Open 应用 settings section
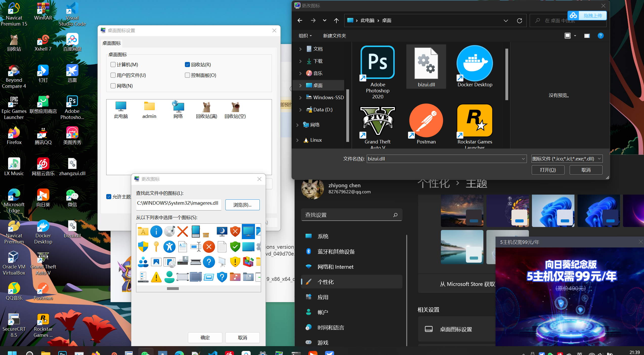 [x=351, y=297]
